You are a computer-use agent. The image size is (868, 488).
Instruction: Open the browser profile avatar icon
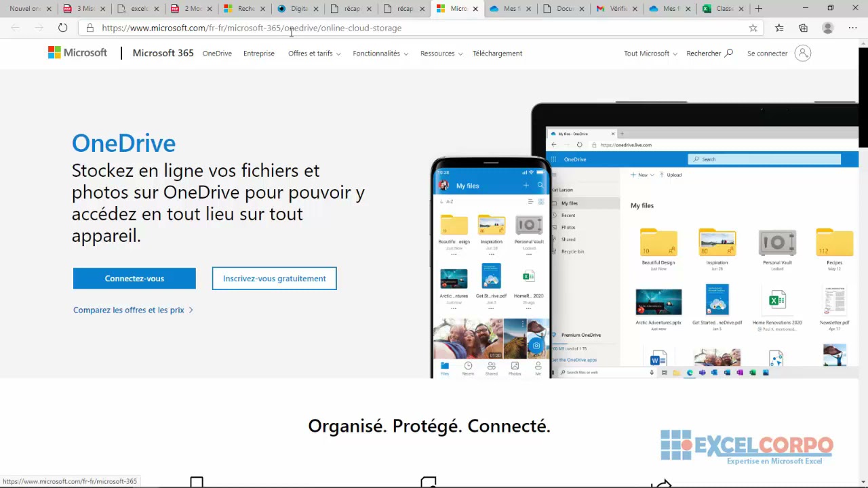(x=827, y=28)
